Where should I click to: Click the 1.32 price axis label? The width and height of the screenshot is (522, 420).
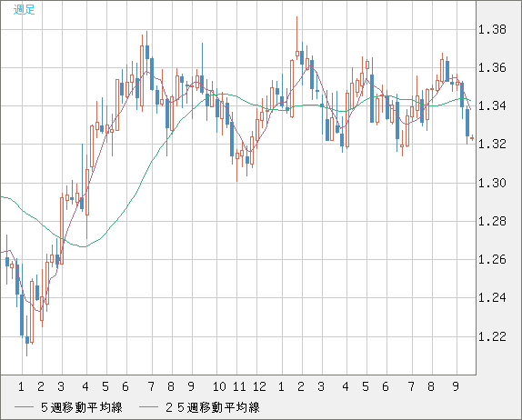pos(492,145)
